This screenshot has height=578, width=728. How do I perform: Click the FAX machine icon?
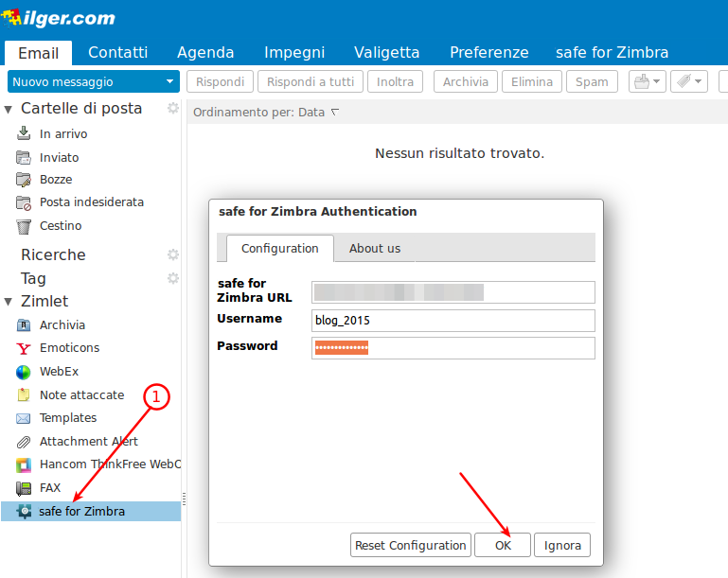pyautogui.click(x=24, y=488)
